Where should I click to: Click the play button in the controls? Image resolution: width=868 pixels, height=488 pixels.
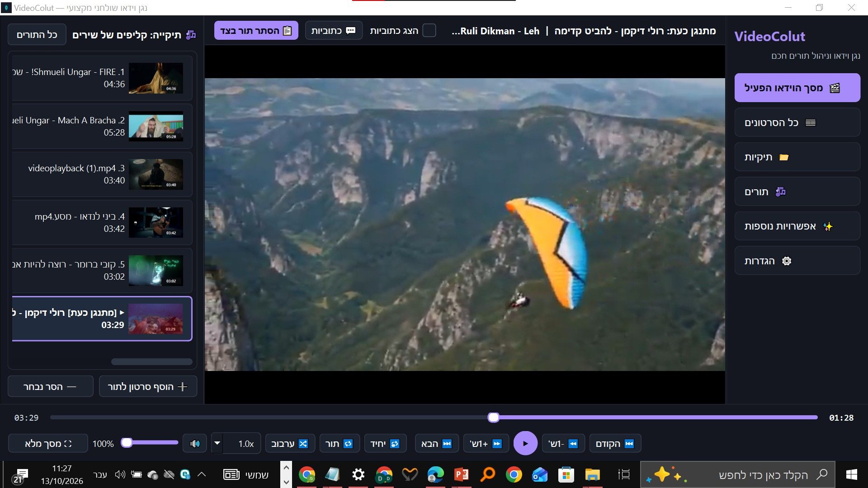pyautogui.click(x=525, y=444)
